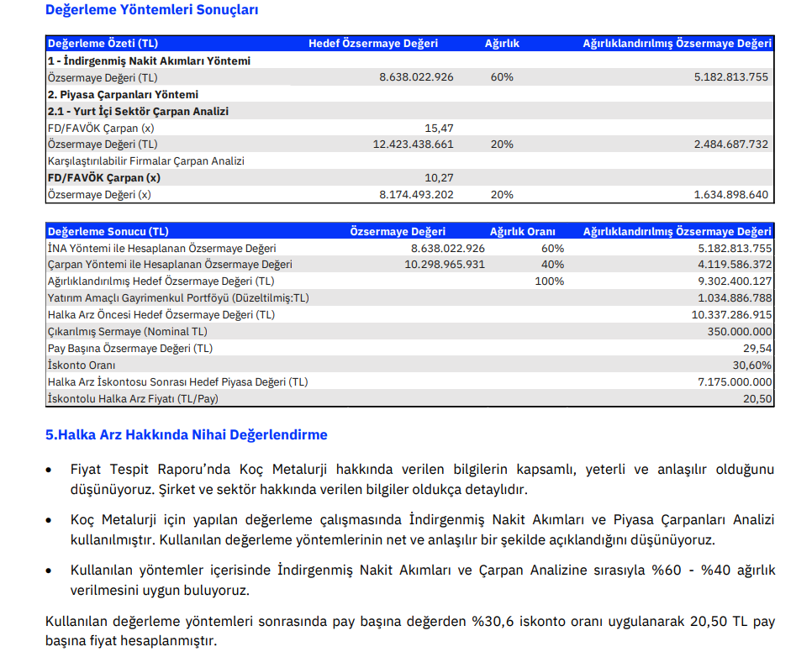The height and width of the screenshot is (652, 812).
Task: Click value 10.298.965.931
Action: coord(445,265)
